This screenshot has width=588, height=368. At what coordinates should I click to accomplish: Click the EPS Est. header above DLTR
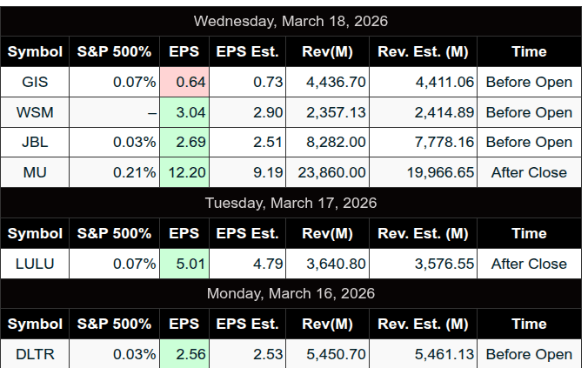[x=247, y=324]
